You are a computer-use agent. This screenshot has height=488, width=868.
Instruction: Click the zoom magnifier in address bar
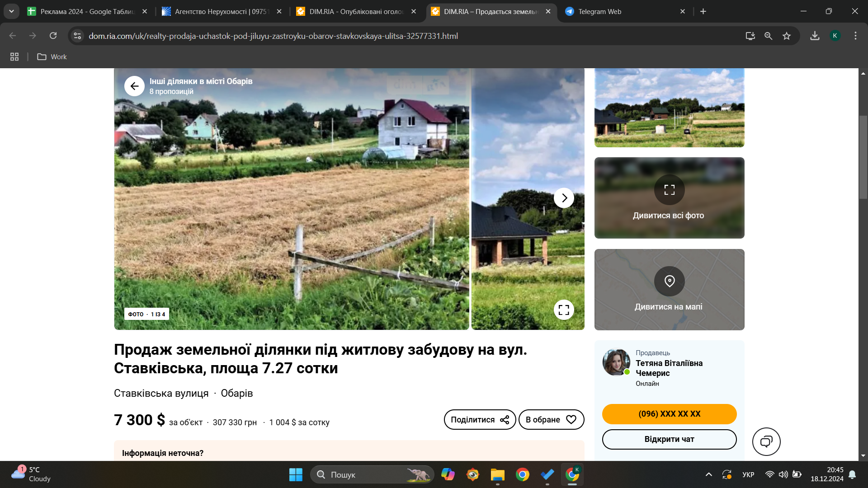[x=768, y=36]
